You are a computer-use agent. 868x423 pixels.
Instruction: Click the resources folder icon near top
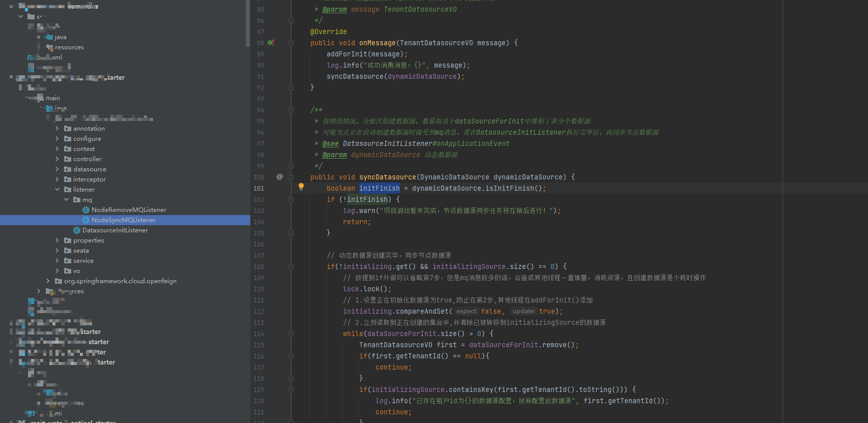pyautogui.click(x=50, y=47)
